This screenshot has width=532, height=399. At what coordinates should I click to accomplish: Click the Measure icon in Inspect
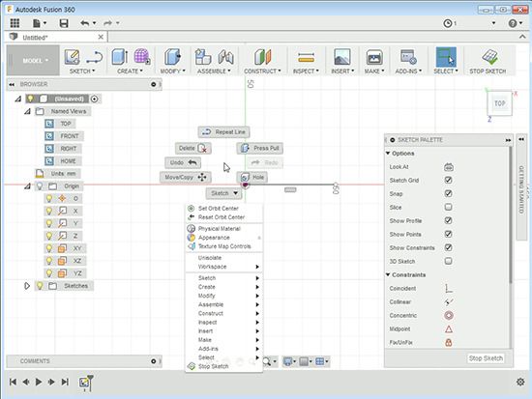(x=306, y=58)
